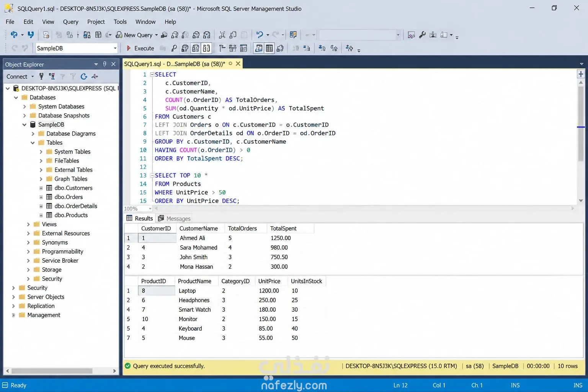
Task: Open the Query menu
Action: tap(70, 22)
